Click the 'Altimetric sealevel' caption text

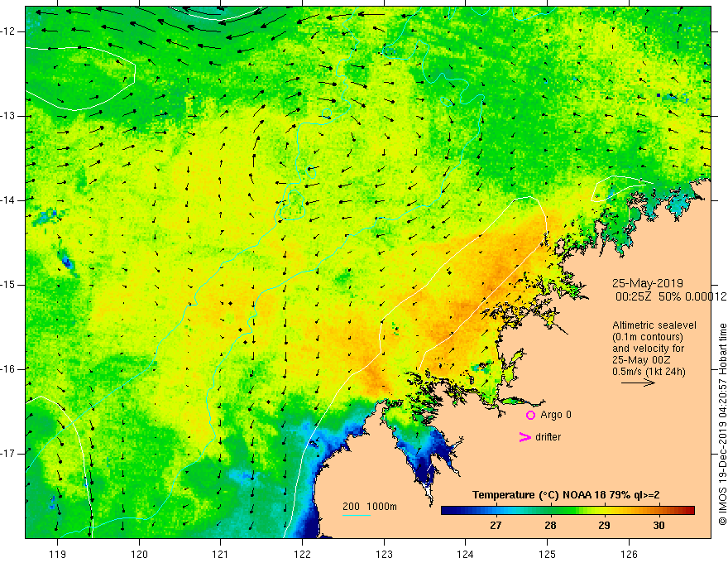pyautogui.click(x=654, y=325)
